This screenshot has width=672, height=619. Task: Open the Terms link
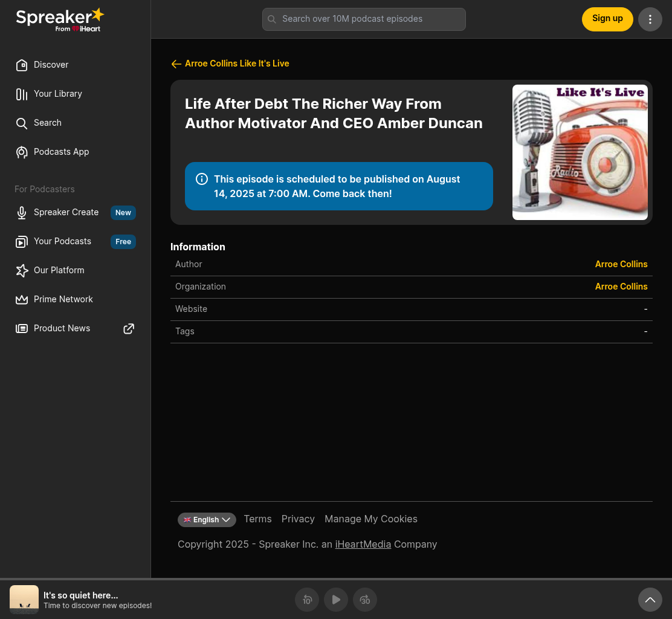(x=257, y=519)
